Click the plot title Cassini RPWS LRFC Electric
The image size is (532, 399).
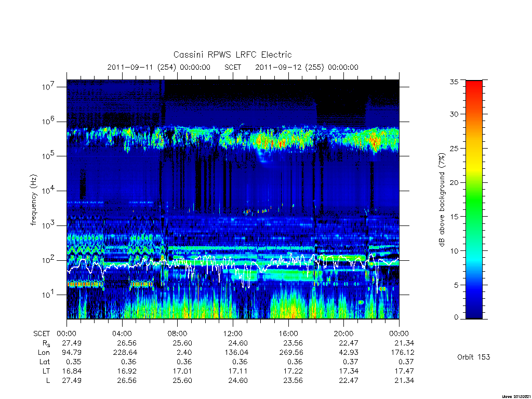tap(232, 55)
